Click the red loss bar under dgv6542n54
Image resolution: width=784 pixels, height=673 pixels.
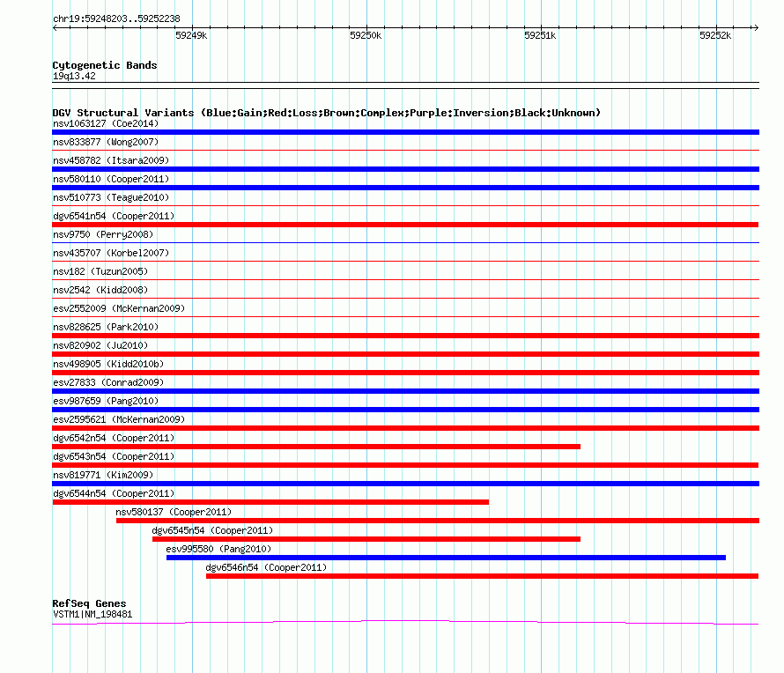tap(316, 447)
